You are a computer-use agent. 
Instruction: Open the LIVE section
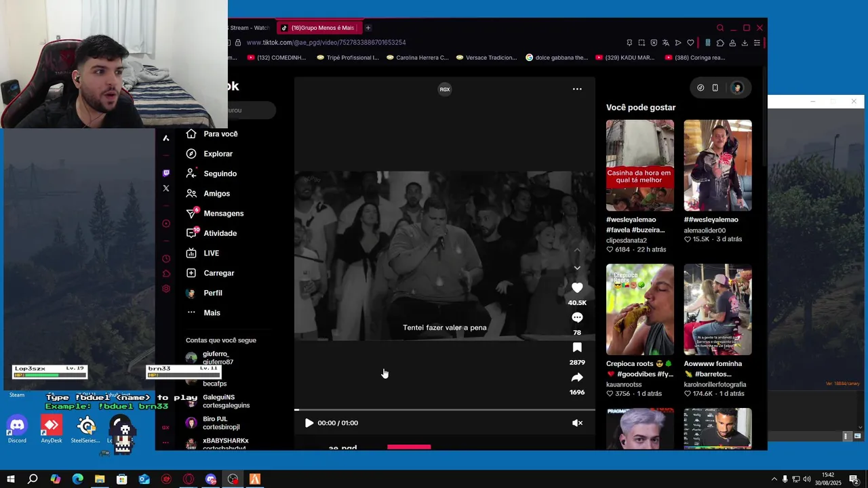(203, 253)
